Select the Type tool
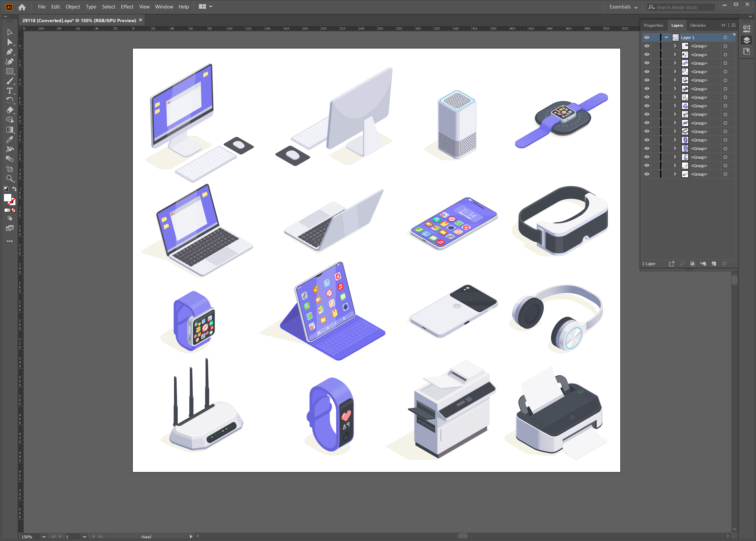The image size is (756, 541). pyautogui.click(x=9, y=91)
